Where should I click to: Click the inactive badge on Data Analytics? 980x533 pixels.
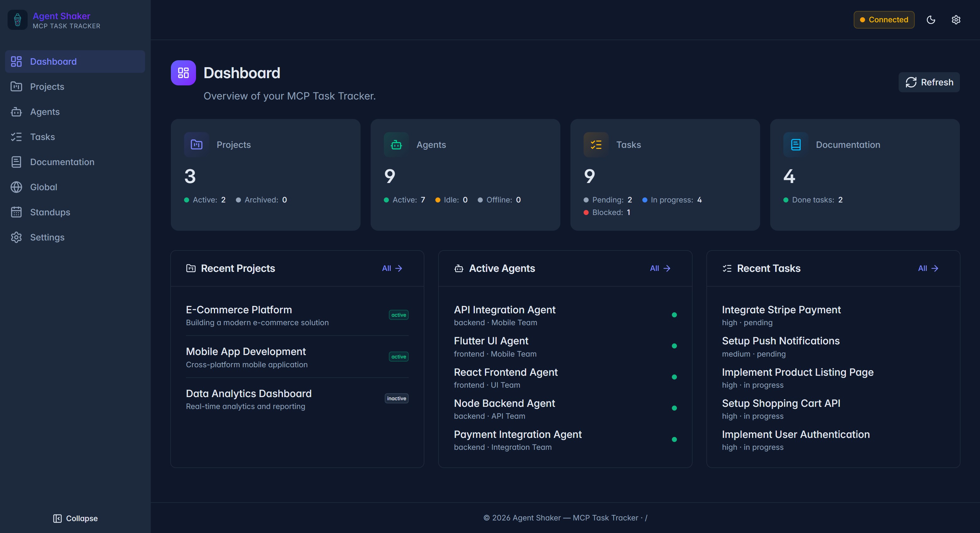pos(396,398)
